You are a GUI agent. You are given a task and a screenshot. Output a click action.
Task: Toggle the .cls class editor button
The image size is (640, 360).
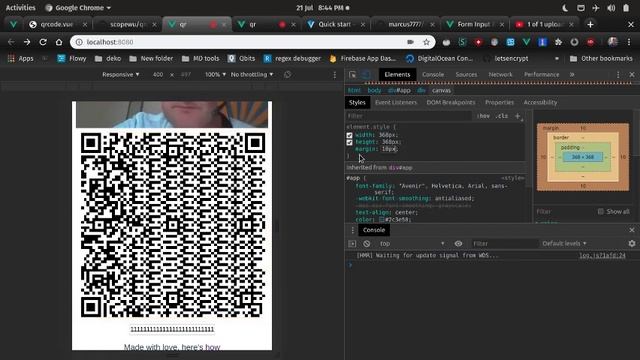click(502, 116)
